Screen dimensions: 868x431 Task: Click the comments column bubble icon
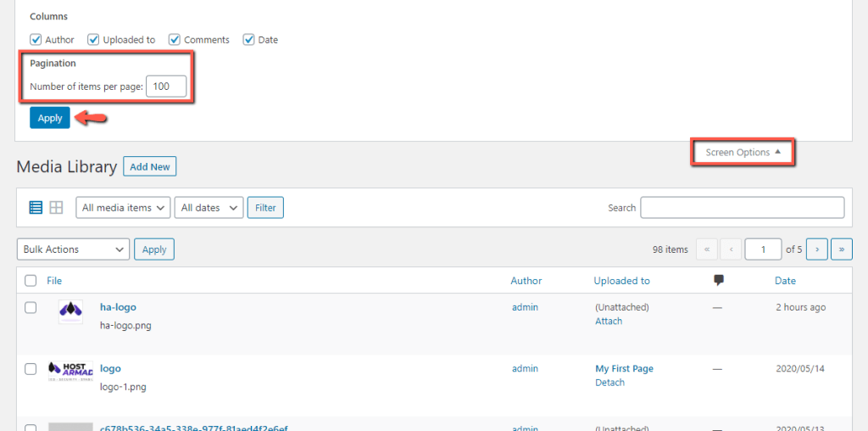(x=719, y=280)
